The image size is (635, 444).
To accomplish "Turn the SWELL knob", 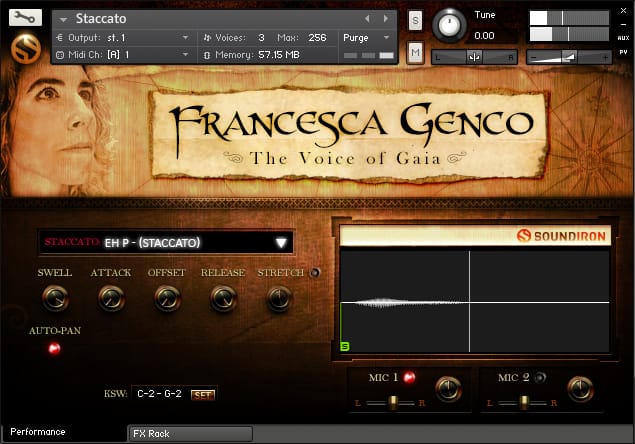I will [56, 297].
